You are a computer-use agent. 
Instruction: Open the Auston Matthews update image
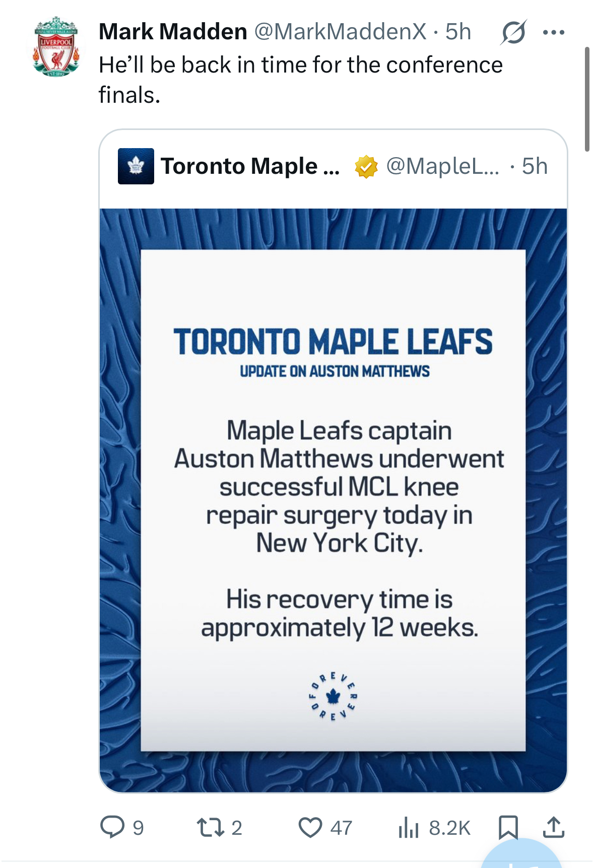point(333,500)
